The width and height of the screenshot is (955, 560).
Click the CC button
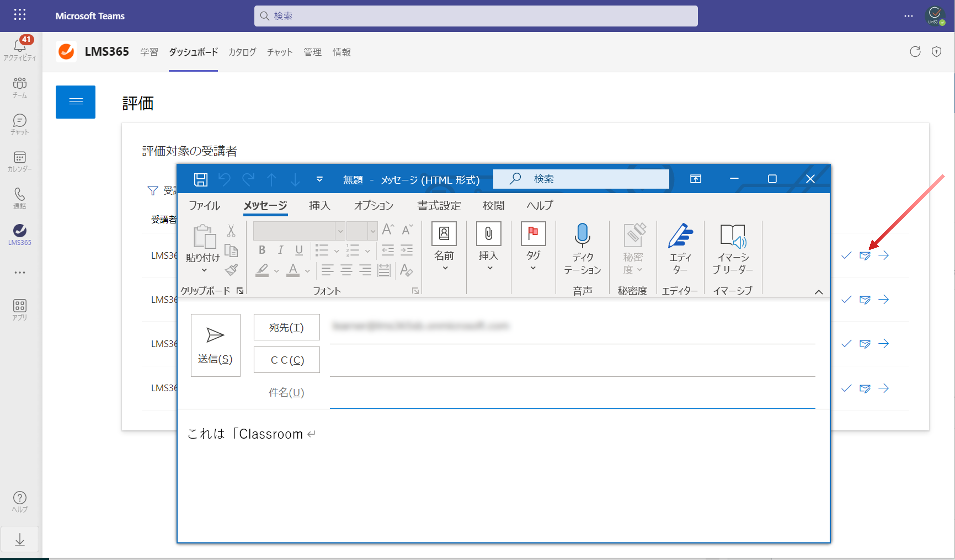(286, 360)
